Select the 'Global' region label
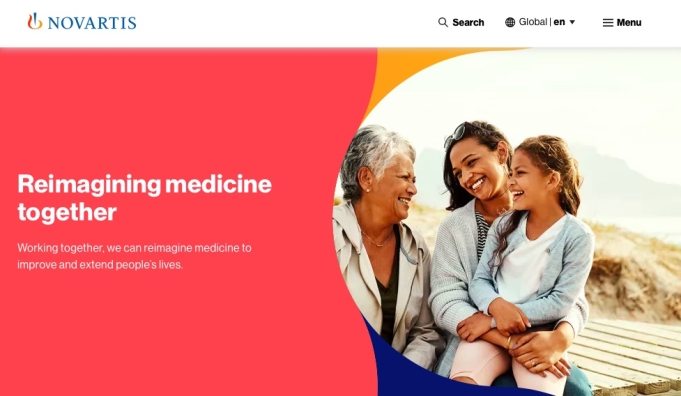This screenshot has height=396, width=681. click(532, 22)
